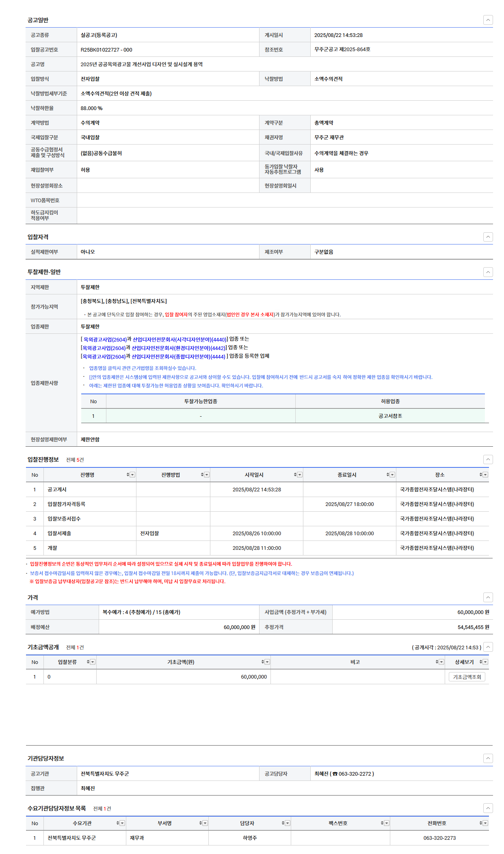
Task: Open 산업디자인전문회사(시각디자인분야)(4440) link
Action: coord(180,339)
